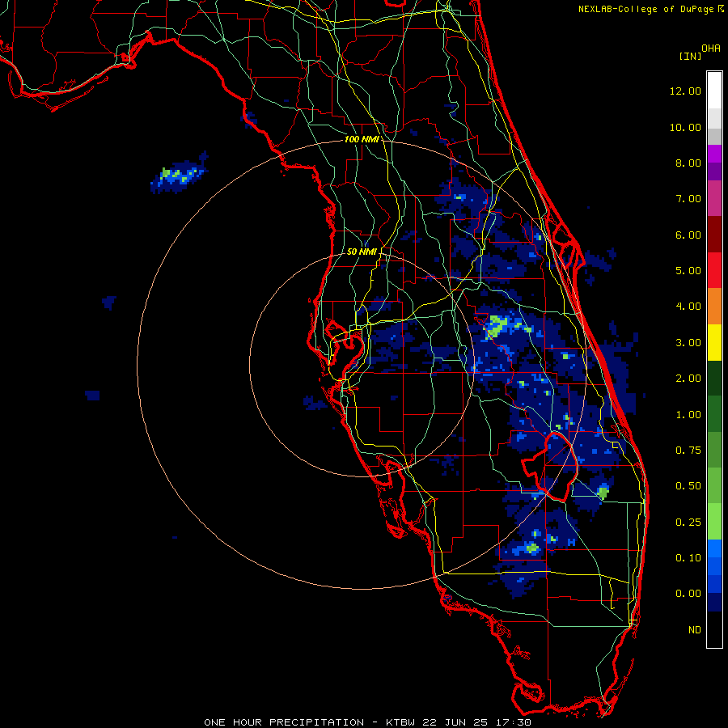This screenshot has width=728, height=728.
Task: Click the 1.00 legend value
Action: pyautogui.click(x=688, y=415)
